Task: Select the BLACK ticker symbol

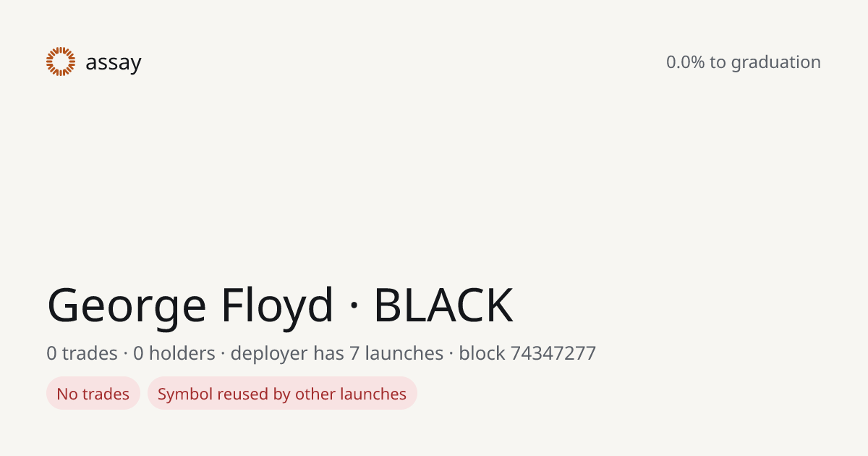Action: (x=443, y=305)
